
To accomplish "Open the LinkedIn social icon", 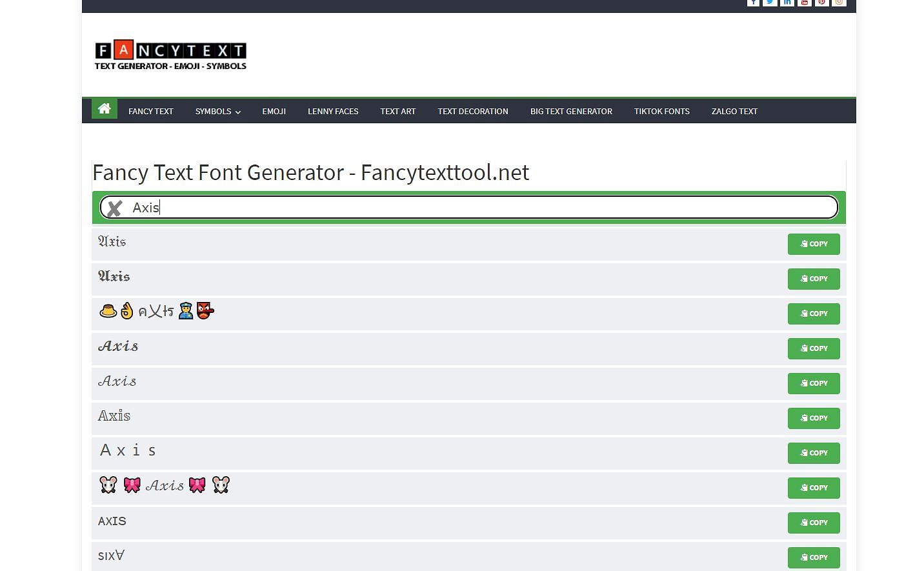I will tap(787, 3).
